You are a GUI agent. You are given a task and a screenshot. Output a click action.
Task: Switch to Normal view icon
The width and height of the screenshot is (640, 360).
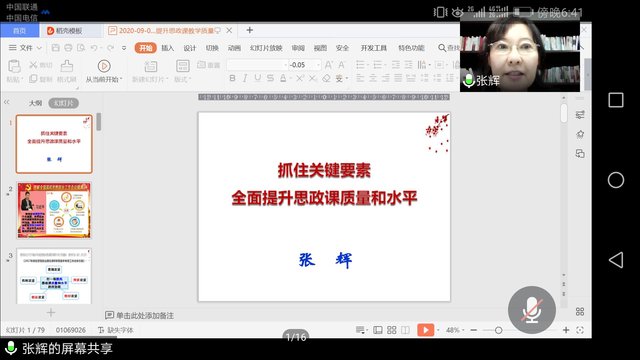pyautogui.click(x=378, y=330)
